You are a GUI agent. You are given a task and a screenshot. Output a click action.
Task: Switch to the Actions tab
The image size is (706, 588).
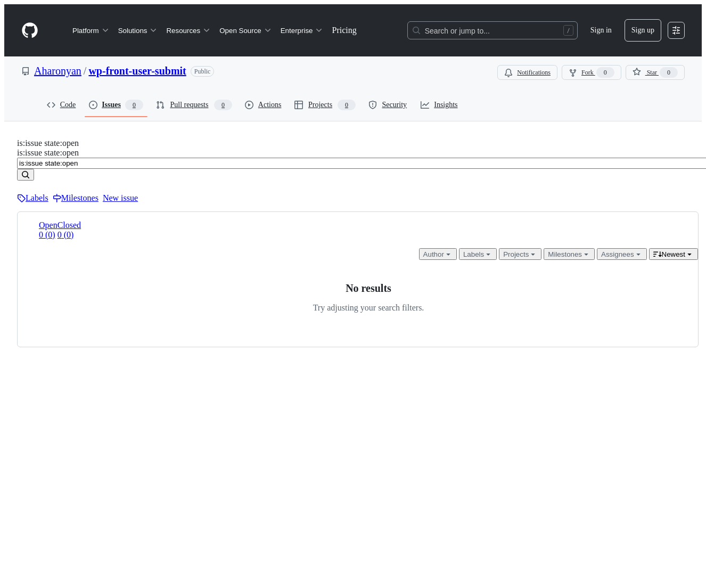pos(263,105)
